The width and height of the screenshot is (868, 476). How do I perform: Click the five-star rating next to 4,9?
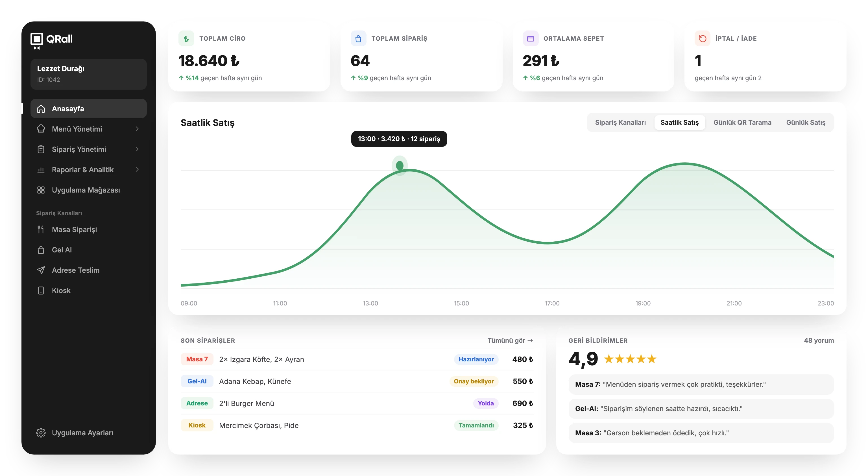pyautogui.click(x=630, y=359)
